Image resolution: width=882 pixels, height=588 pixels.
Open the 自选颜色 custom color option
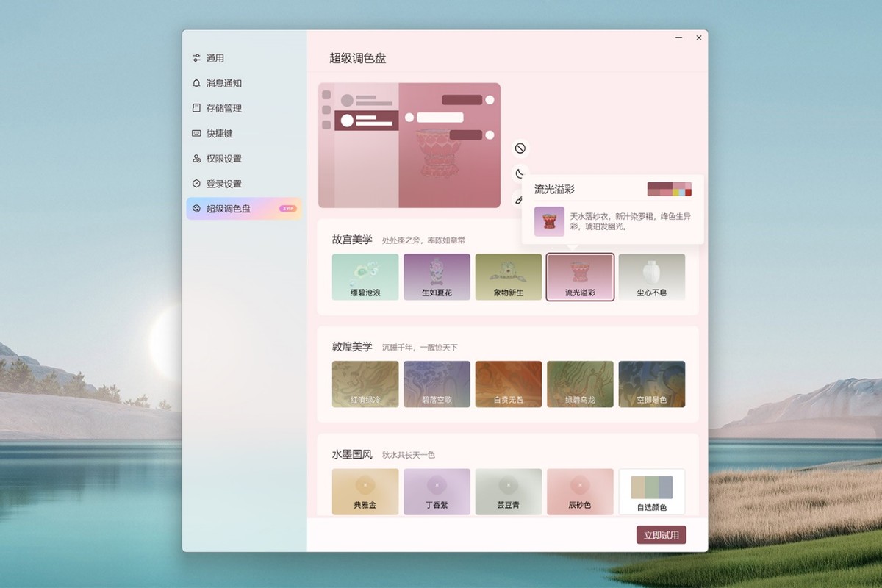pos(651,492)
